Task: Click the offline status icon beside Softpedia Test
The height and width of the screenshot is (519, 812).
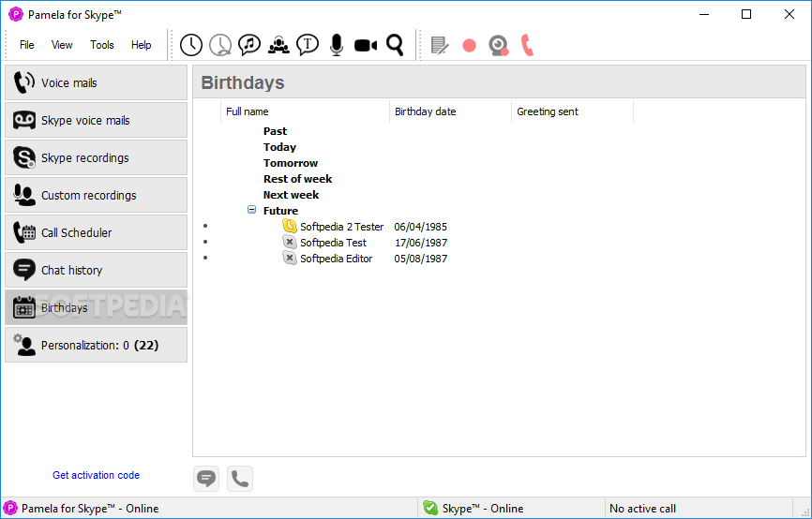Action: coord(290,242)
